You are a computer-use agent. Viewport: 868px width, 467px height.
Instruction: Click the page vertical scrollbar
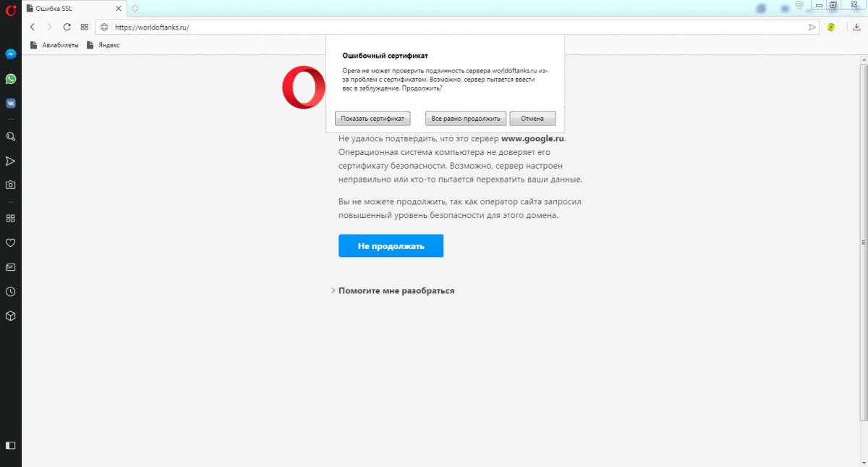pos(863,243)
